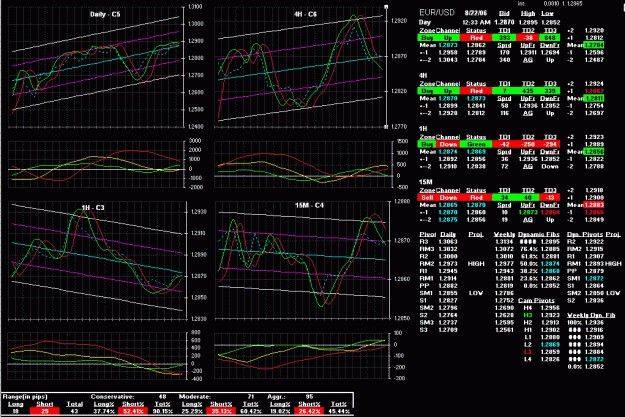Click daily PP pivot value 1.2882
This screenshot has height=417, width=625.
point(448,286)
